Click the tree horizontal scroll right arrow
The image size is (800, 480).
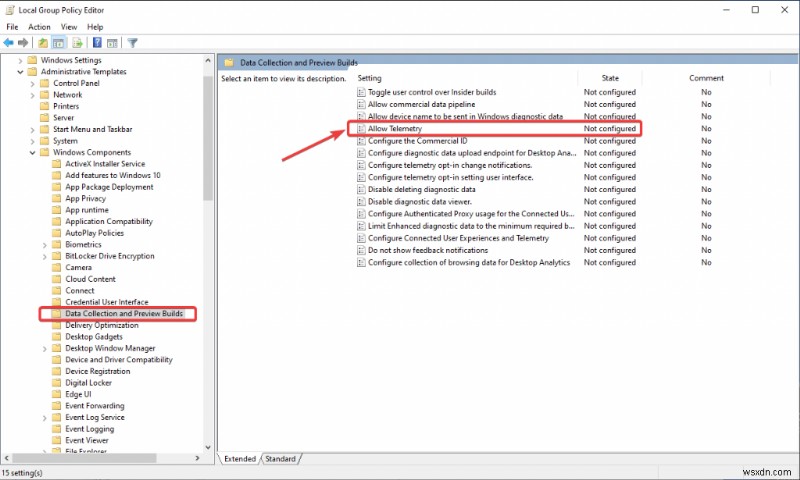pyautogui.click(x=197, y=458)
